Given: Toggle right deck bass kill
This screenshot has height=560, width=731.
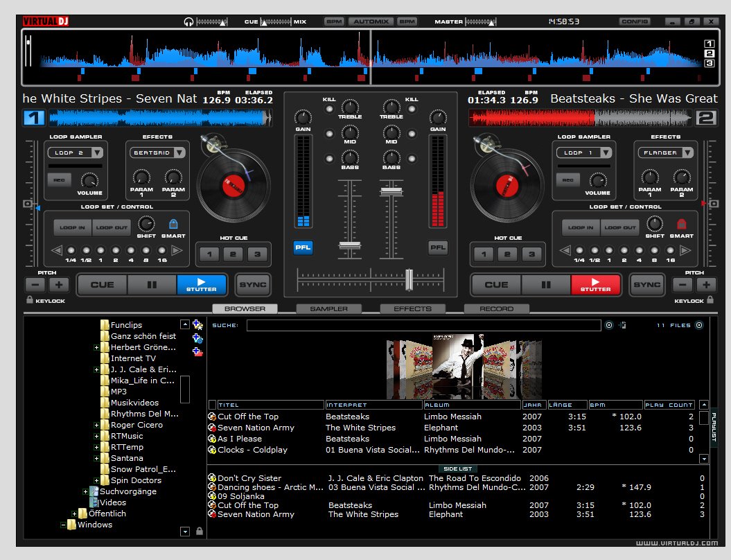Looking at the screenshot, I should (x=412, y=159).
